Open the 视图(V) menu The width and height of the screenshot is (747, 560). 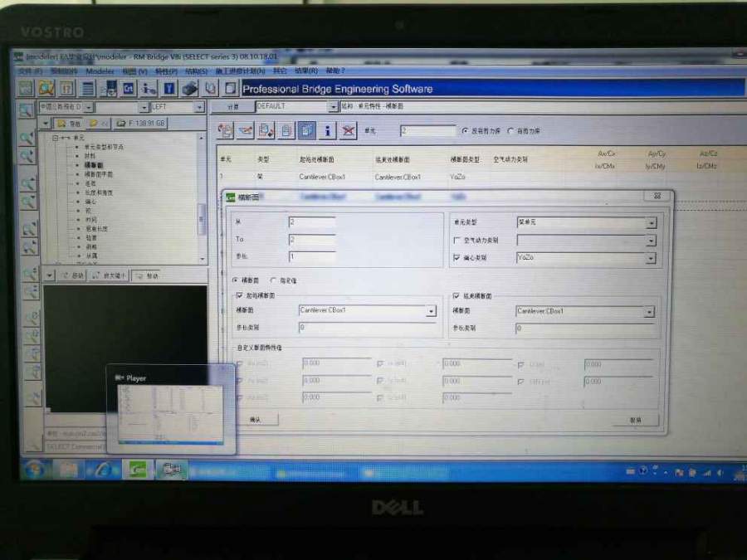click(134, 71)
